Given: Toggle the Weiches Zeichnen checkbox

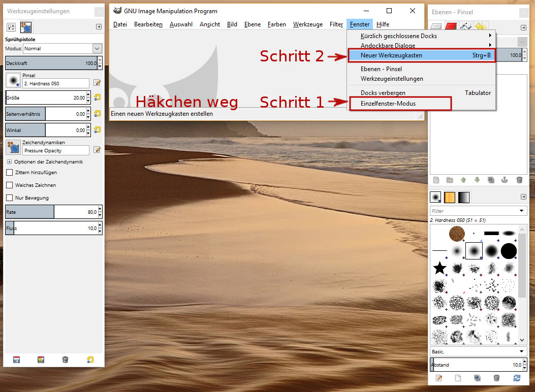Looking at the screenshot, I should pyautogui.click(x=9, y=185).
